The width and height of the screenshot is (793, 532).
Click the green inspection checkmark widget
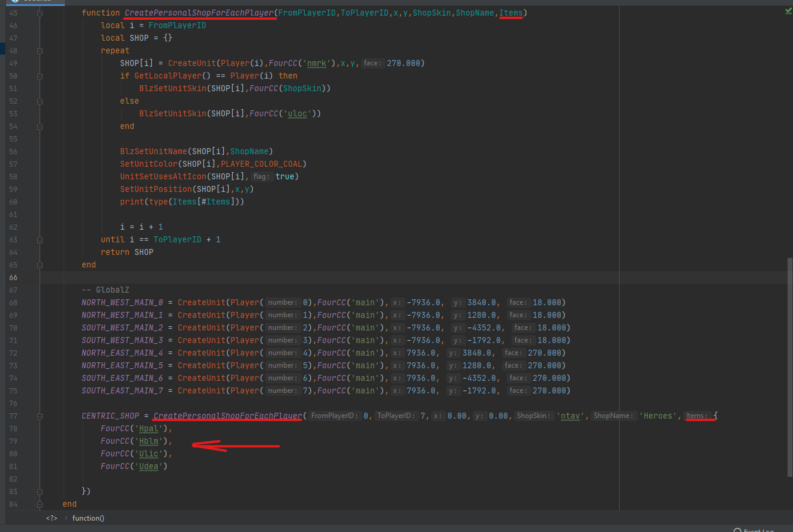pyautogui.click(x=788, y=11)
